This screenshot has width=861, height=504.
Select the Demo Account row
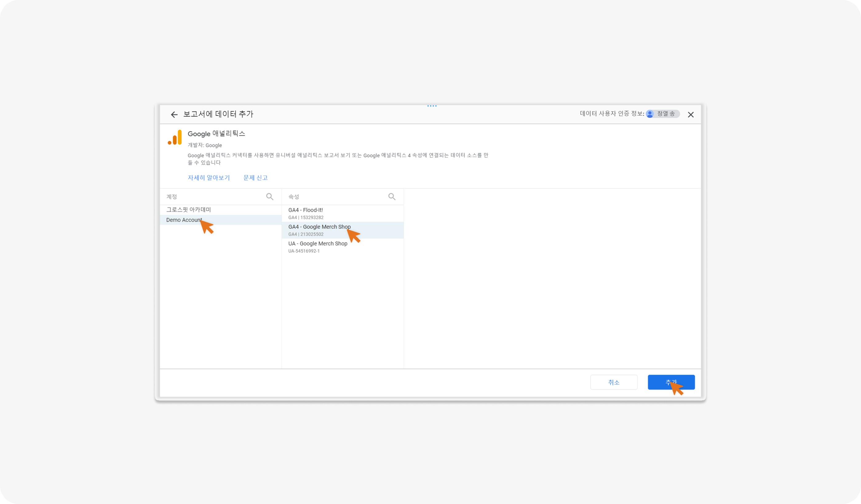coord(221,220)
